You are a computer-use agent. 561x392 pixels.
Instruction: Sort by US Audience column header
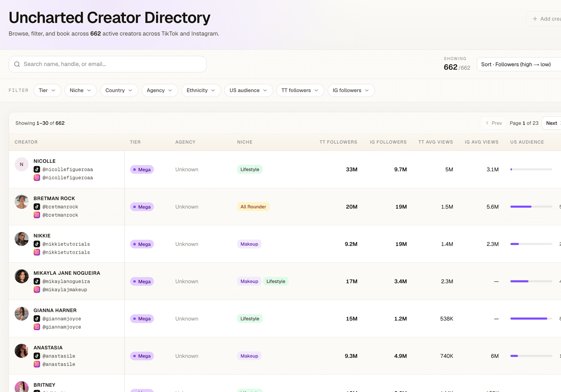pyautogui.click(x=527, y=142)
